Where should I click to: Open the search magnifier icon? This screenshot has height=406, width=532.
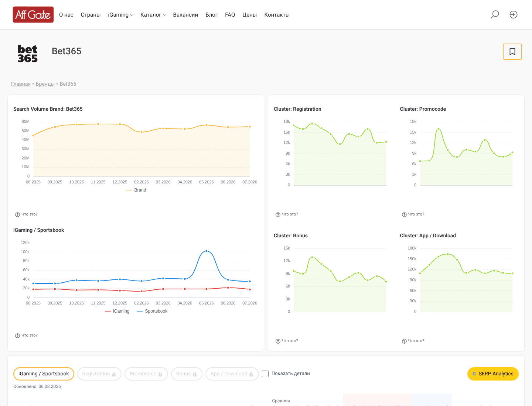pyautogui.click(x=495, y=15)
